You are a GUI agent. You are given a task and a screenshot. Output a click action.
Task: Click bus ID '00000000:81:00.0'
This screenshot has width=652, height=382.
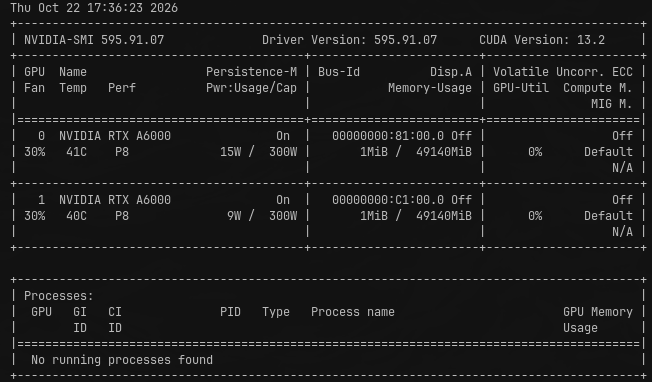click(388, 136)
